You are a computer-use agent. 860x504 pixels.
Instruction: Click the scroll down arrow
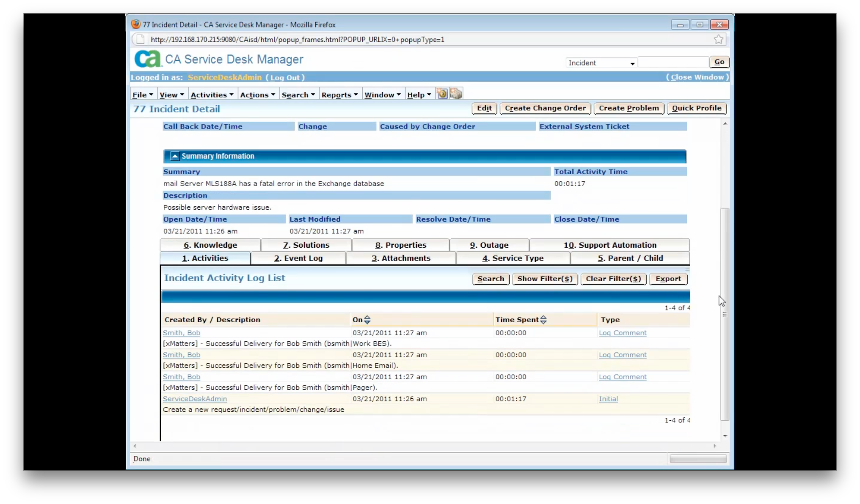725,436
